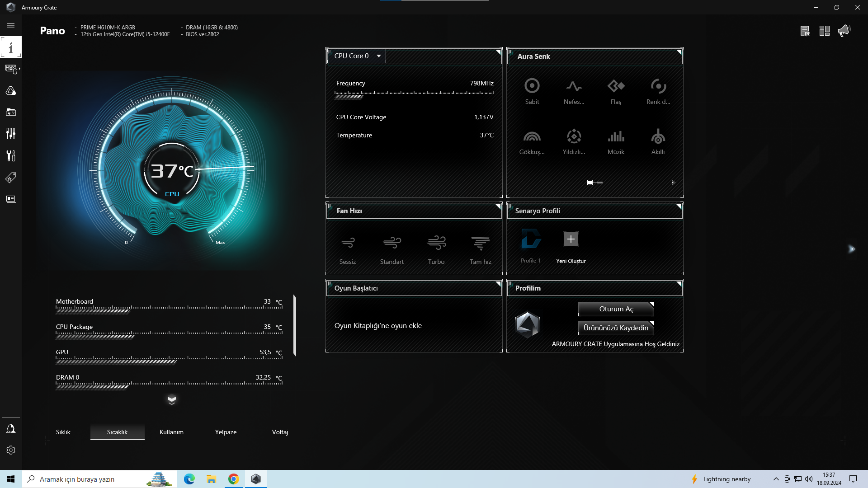Viewport: 868px width, 488px height.
Task: Switch to the Sıklık tab
Action: point(63,432)
